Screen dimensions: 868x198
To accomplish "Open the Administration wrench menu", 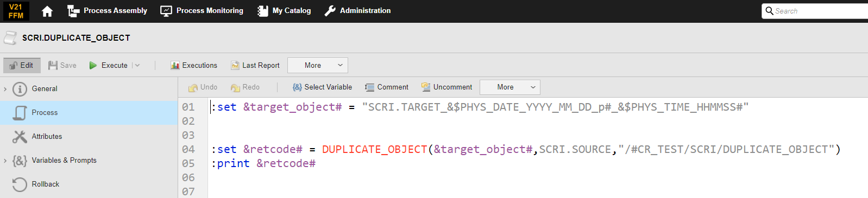I will tap(357, 11).
